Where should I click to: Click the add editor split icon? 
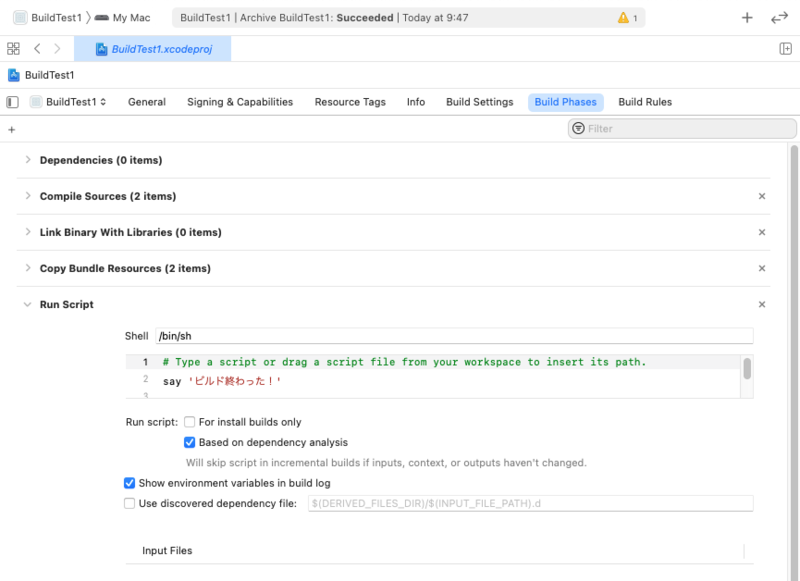tap(785, 49)
